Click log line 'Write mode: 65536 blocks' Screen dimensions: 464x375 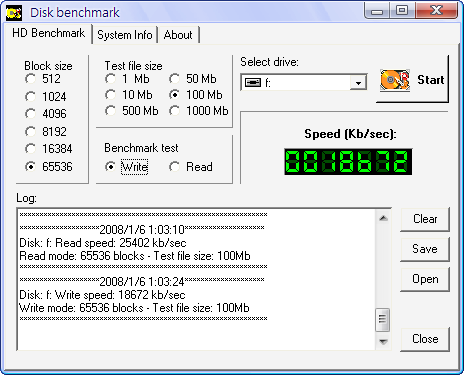[x=81, y=308]
